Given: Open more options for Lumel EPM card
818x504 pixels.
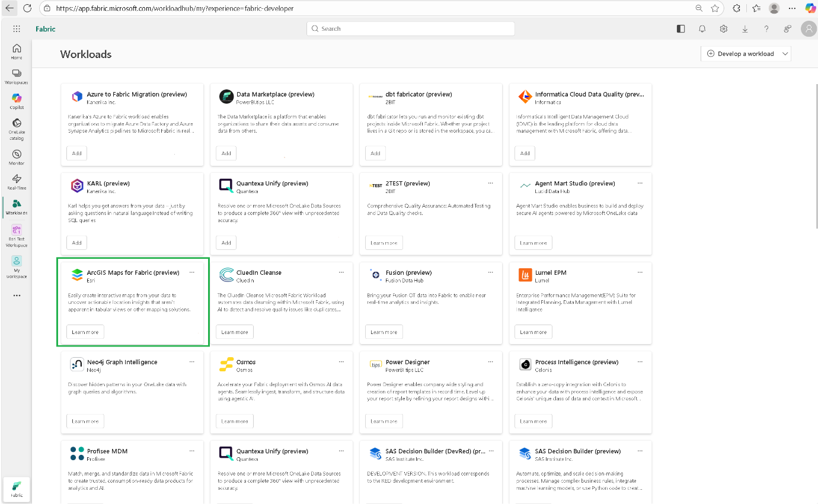Looking at the screenshot, I should (x=640, y=272).
